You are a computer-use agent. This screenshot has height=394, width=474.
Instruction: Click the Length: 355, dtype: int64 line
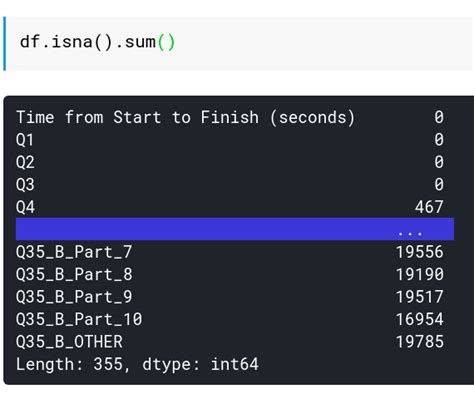[137, 364]
